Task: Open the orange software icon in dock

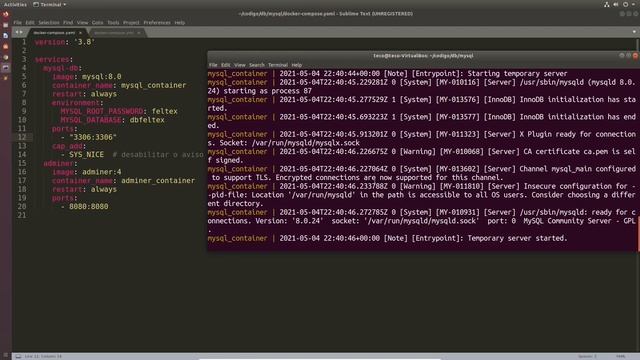Action: (6, 47)
